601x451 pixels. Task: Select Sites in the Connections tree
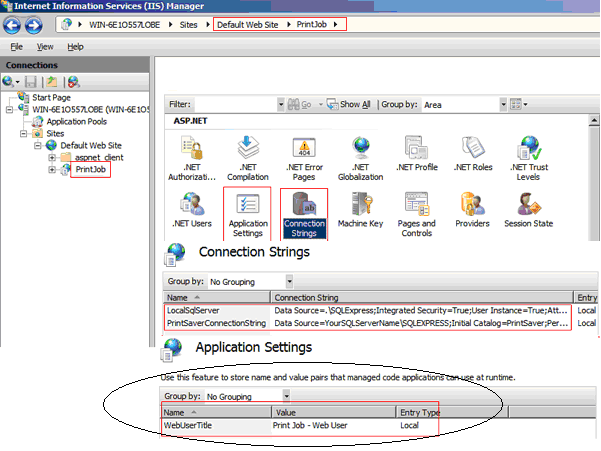pyautogui.click(x=55, y=134)
